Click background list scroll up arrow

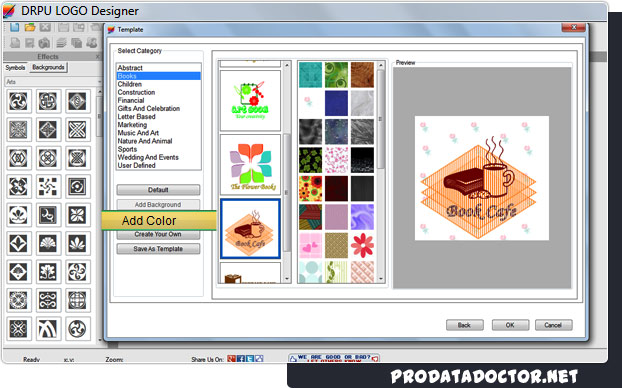coord(381,65)
